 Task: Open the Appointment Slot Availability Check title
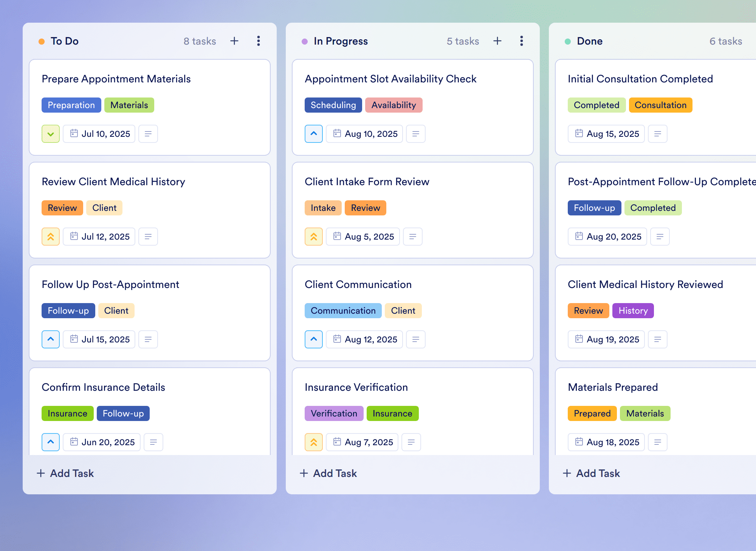click(x=390, y=79)
